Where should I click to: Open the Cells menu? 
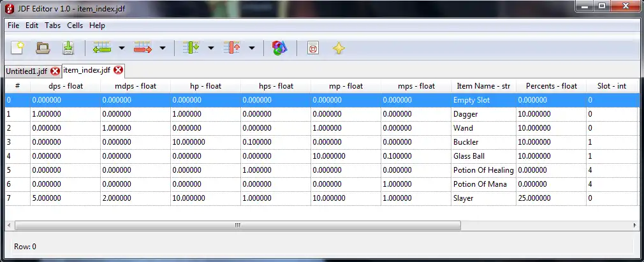75,25
